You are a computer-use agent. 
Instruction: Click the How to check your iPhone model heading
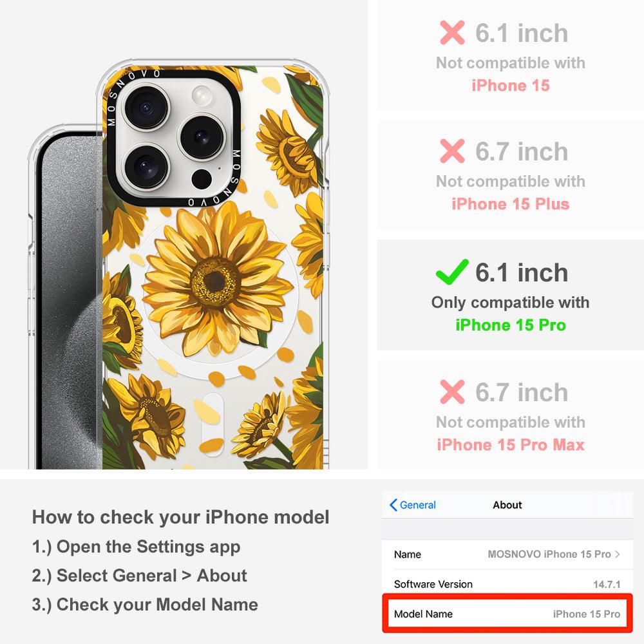click(181, 516)
